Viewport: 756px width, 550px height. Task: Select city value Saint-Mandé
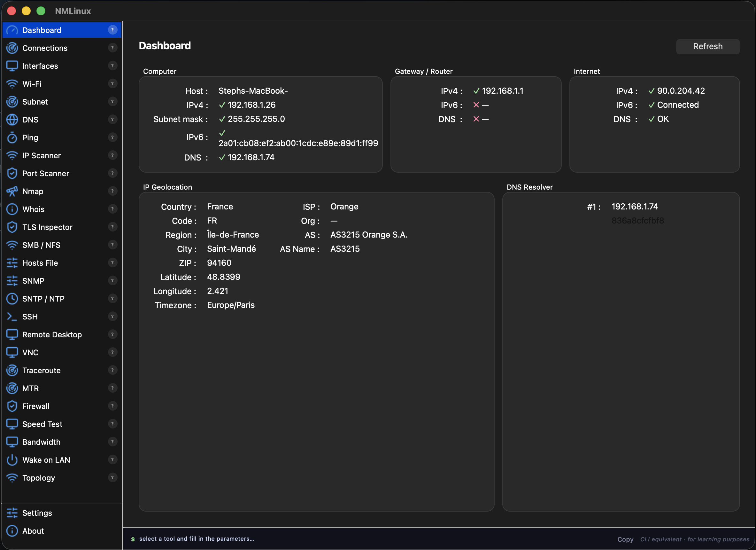click(231, 249)
